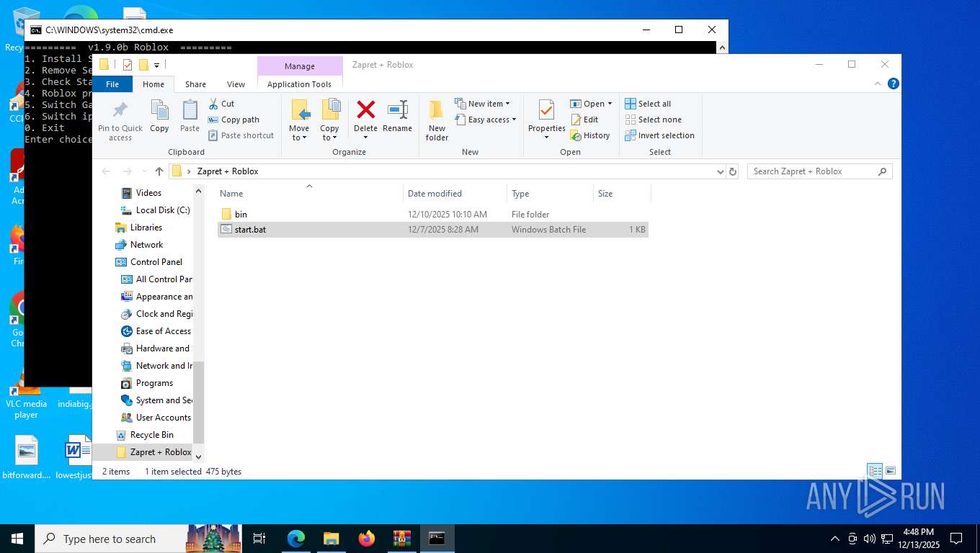The height and width of the screenshot is (553, 980).
Task: Open Recycle Bin in navigation pane
Action: tap(151, 435)
